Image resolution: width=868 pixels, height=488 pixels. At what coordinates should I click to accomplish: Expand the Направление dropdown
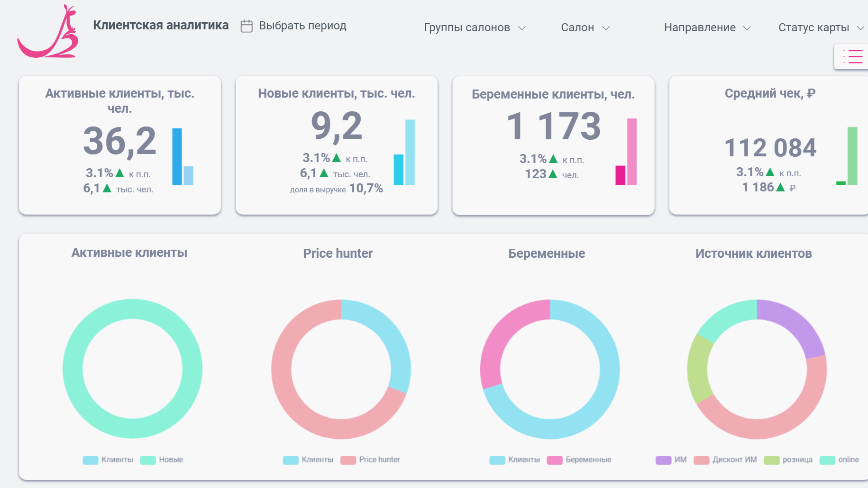pyautogui.click(x=707, y=27)
